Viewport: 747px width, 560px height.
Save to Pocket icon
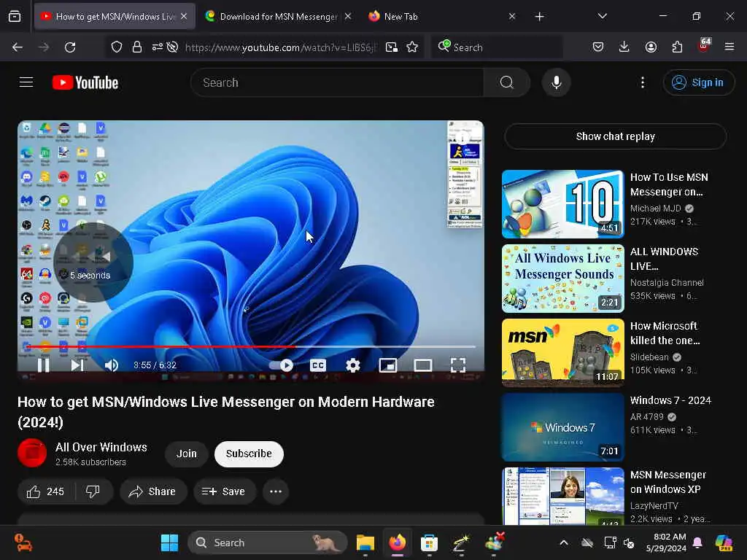coord(598,47)
